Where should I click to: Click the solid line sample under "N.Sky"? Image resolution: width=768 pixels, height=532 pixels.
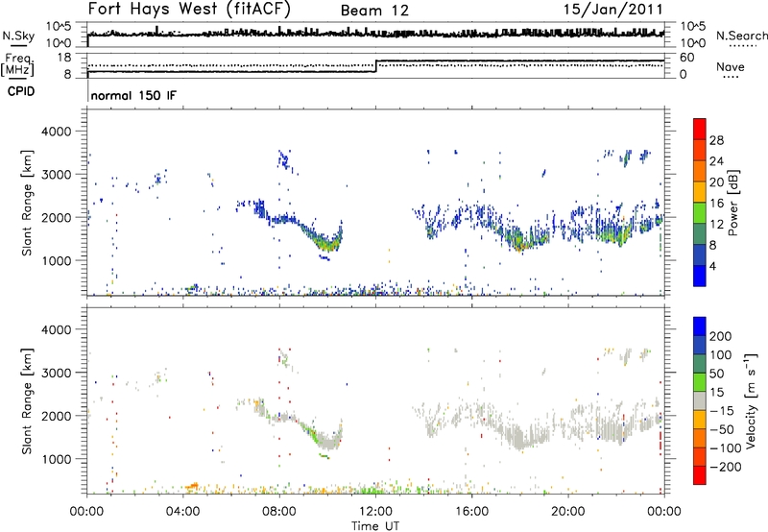coord(18,46)
